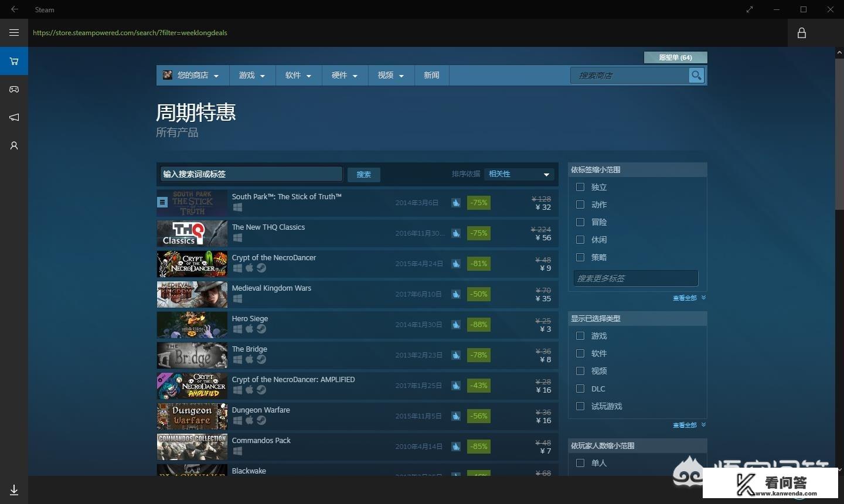
Task: Click thumbs-up review icon for South Park
Action: click(456, 203)
